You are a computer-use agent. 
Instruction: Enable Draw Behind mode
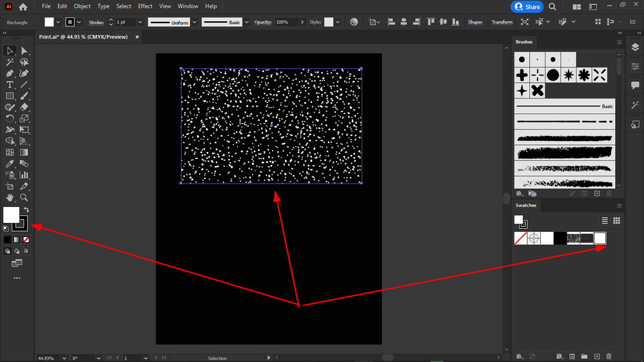point(17,251)
